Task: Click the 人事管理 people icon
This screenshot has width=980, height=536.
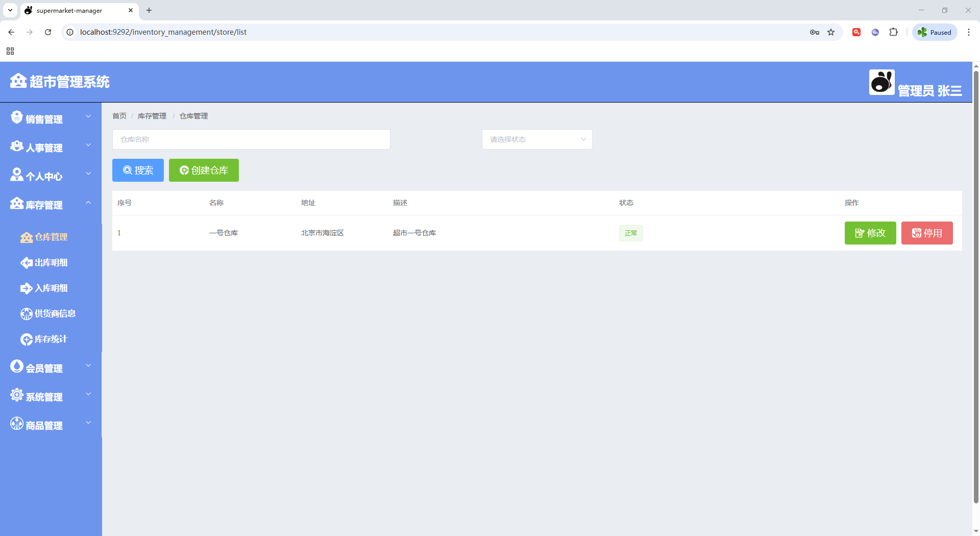Action: [x=17, y=147]
